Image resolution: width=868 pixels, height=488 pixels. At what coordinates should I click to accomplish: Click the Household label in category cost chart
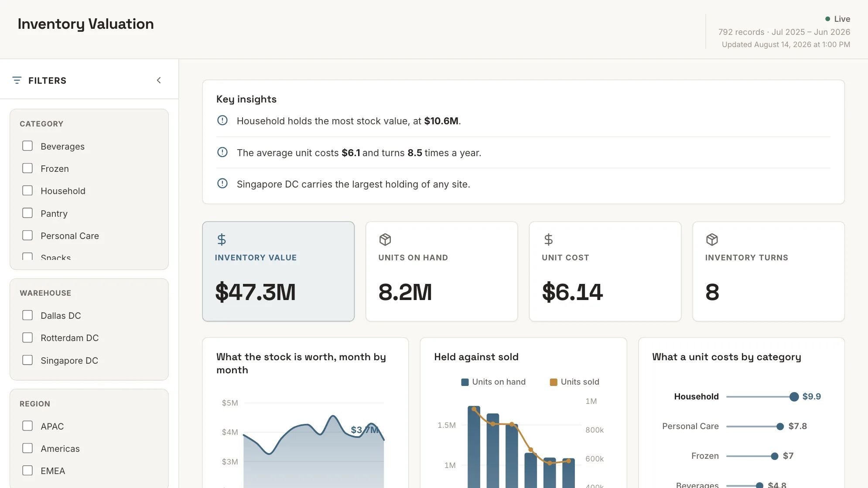click(697, 396)
